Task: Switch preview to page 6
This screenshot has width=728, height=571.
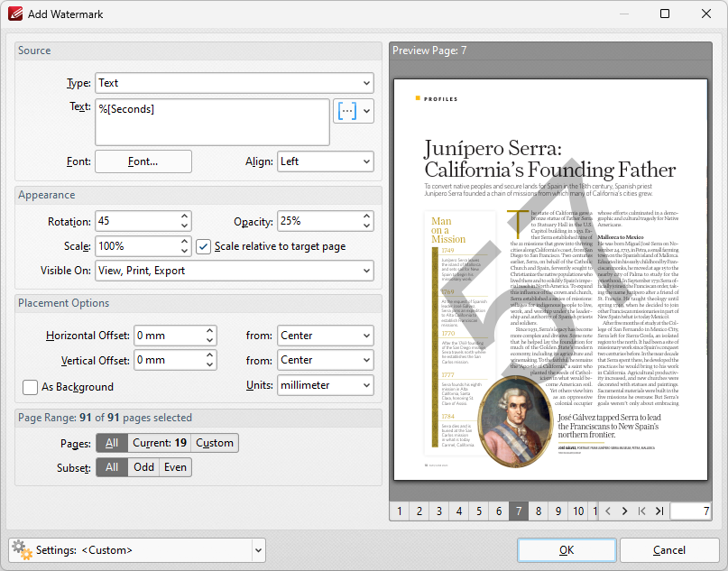Action: coord(499,511)
